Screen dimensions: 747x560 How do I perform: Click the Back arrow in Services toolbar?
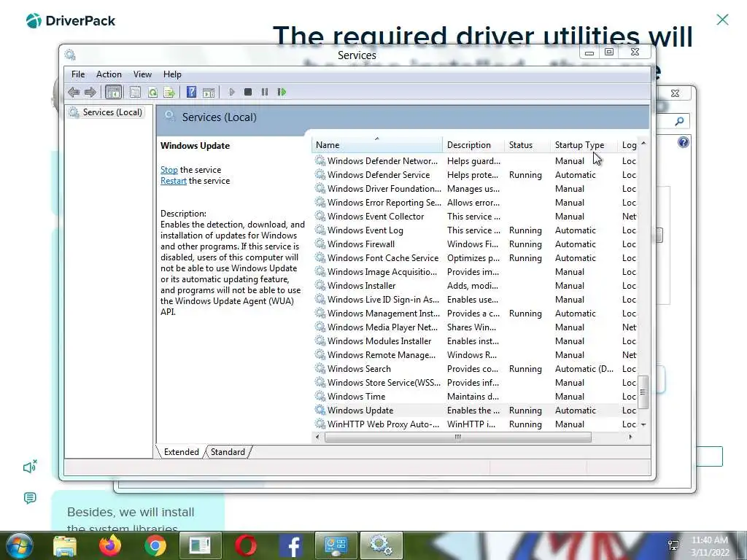pos(74,93)
